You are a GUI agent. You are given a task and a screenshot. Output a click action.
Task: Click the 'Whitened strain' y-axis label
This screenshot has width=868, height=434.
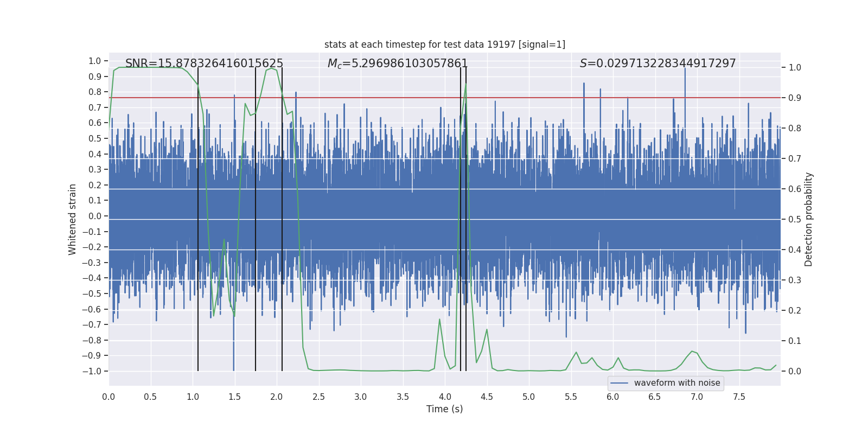[72, 219]
